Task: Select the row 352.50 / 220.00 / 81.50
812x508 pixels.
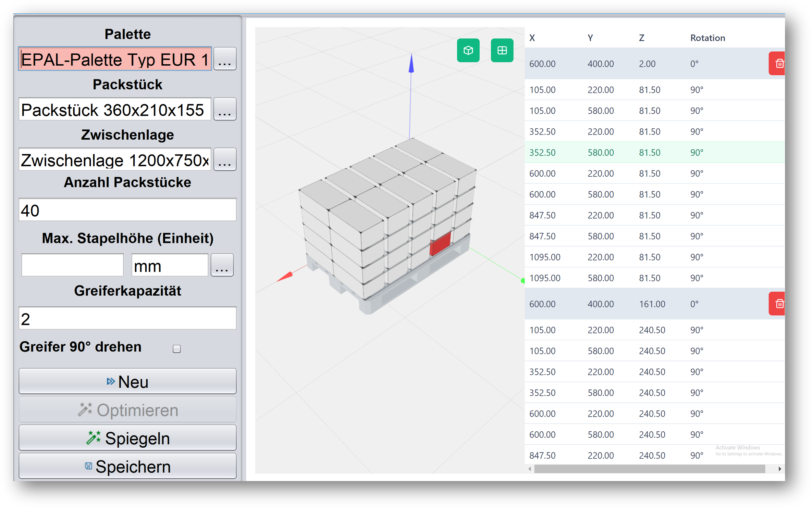Action: coord(655,132)
